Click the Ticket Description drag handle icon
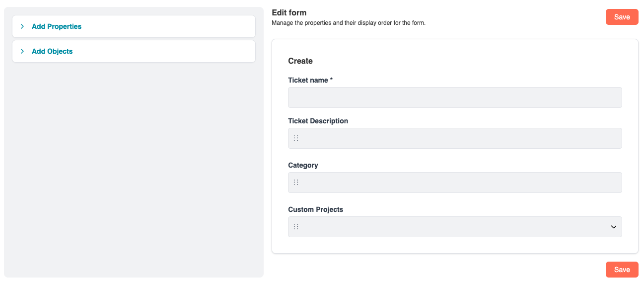This screenshot has width=644, height=283. click(x=296, y=138)
